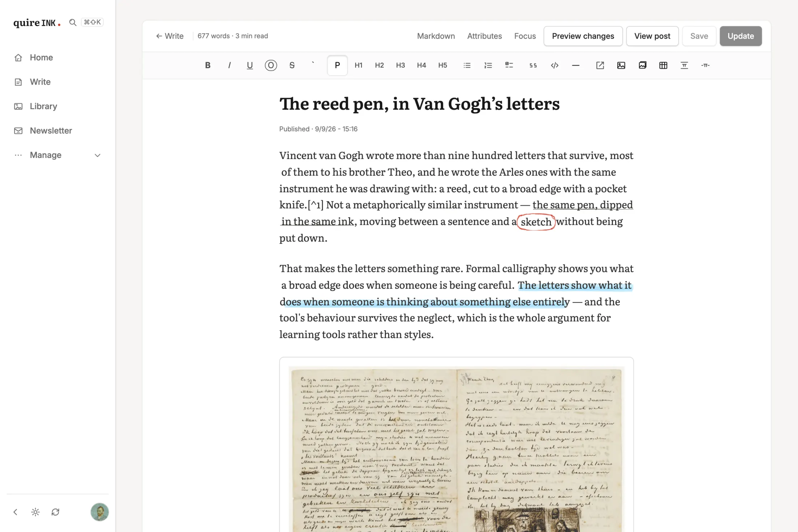798x532 pixels.
Task: Go back to Write
Action: pyautogui.click(x=170, y=36)
